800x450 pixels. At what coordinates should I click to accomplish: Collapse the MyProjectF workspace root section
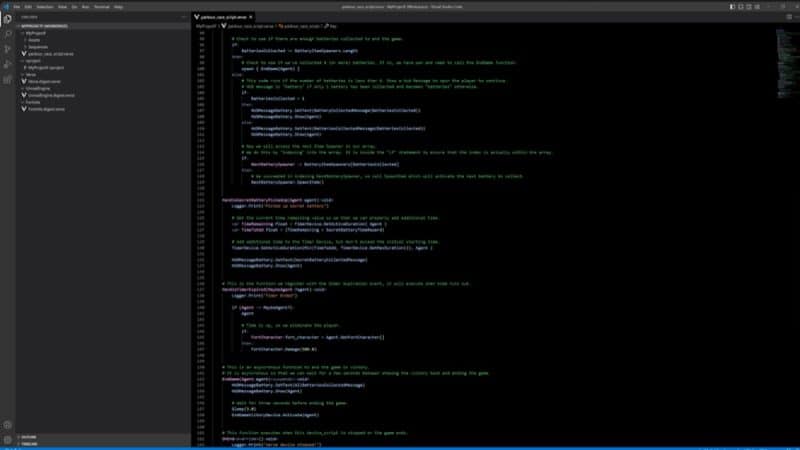(103, 26)
